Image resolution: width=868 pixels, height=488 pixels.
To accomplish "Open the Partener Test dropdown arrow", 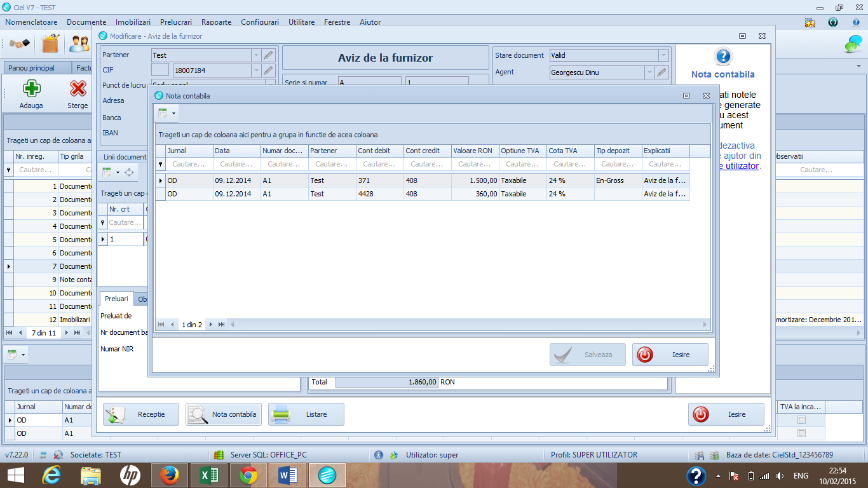I will (x=256, y=55).
